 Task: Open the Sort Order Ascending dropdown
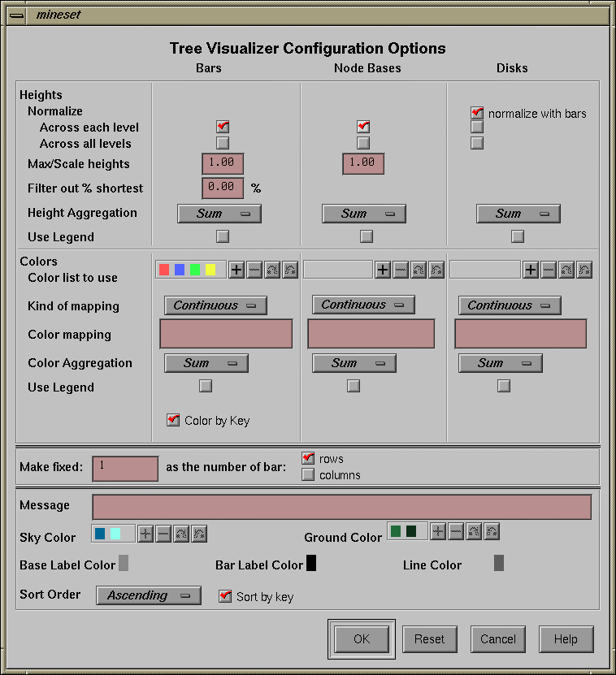coord(149,595)
